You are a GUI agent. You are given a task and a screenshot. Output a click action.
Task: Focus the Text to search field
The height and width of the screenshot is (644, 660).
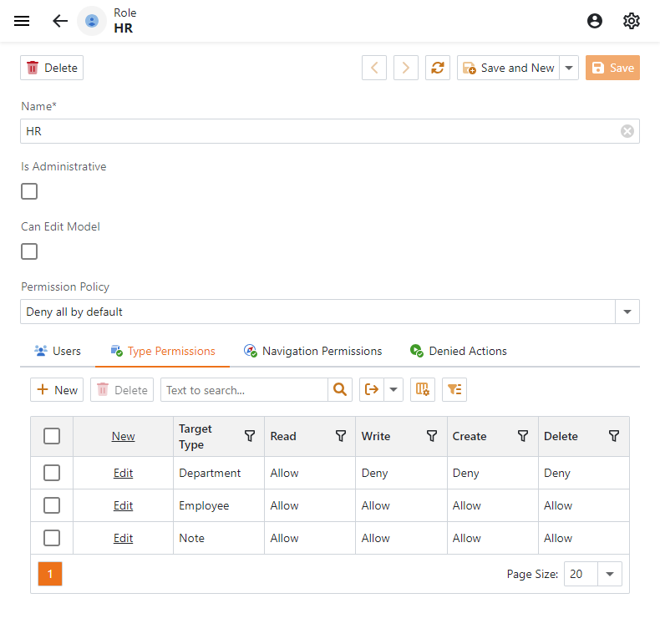[244, 390]
